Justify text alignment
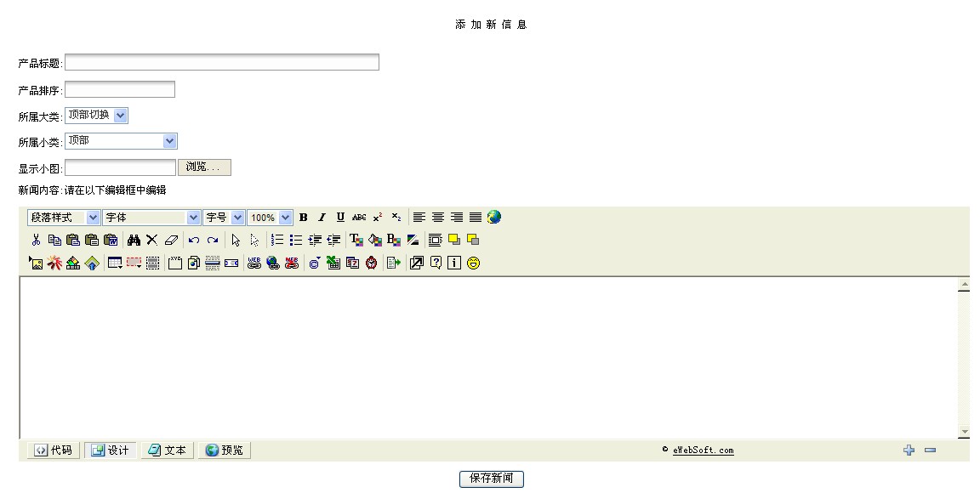 (476, 218)
